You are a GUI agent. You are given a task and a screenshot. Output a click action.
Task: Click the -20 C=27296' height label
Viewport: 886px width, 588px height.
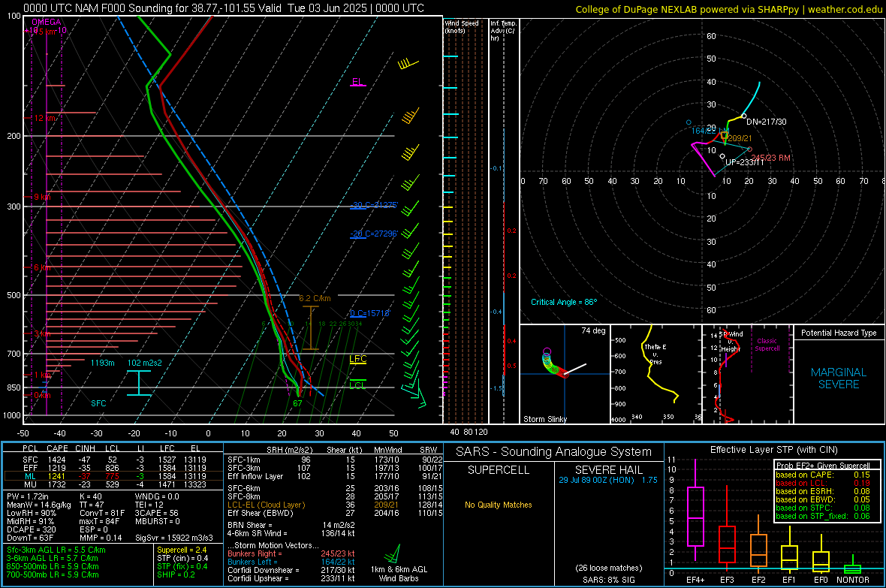coord(374,234)
